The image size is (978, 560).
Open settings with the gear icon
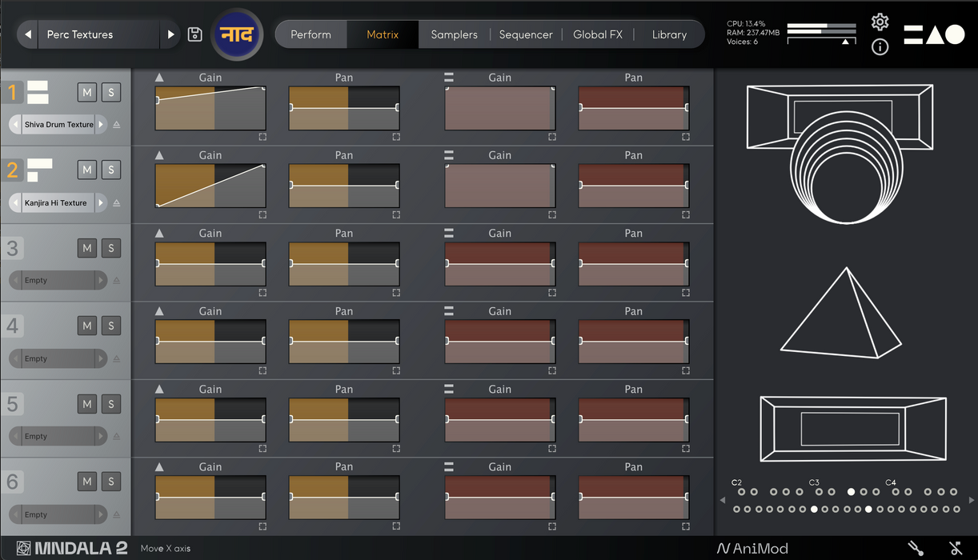880,22
